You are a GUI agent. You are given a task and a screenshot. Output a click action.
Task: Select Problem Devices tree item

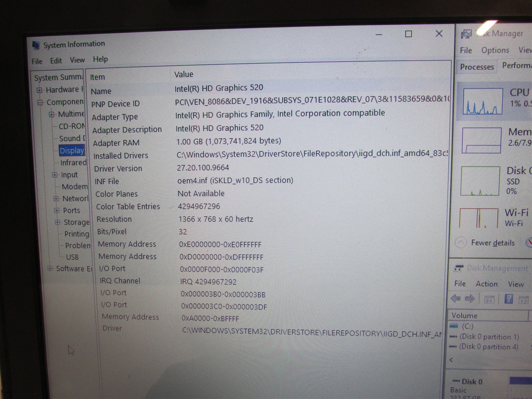coord(78,245)
